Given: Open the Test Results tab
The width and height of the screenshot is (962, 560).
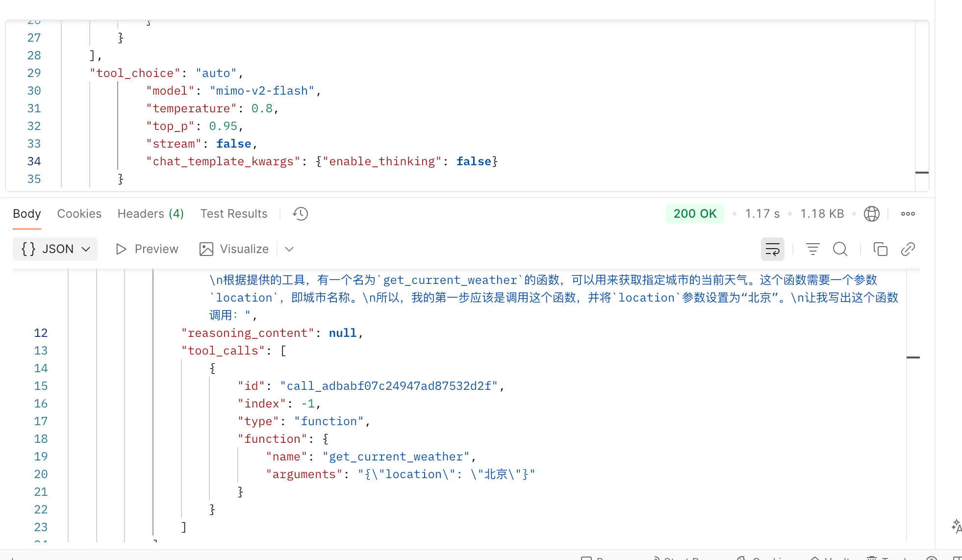Looking at the screenshot, I should [x=233, y=214].
